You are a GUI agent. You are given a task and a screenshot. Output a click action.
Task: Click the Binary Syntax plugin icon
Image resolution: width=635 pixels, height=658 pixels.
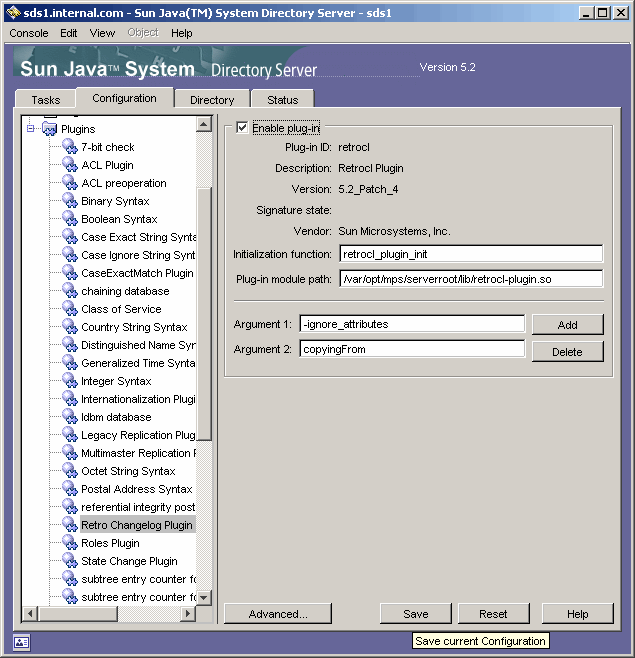pyautogui.click(x=69, y=201)
